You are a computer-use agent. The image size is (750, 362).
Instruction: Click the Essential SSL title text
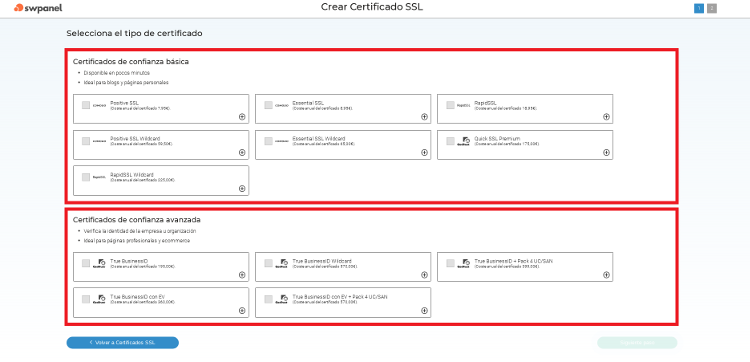coord(308,103)
